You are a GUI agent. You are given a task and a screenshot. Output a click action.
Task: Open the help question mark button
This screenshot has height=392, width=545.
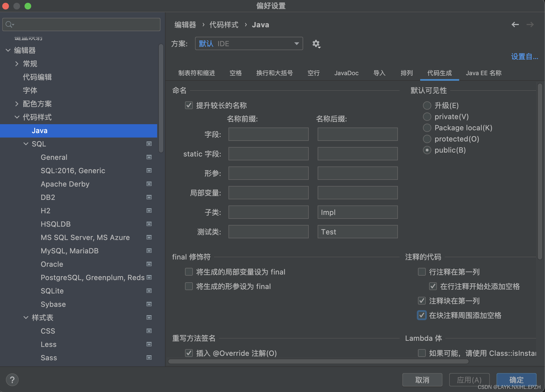point(12,380)
